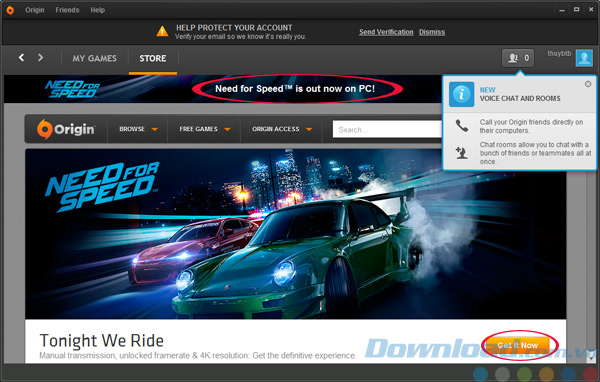The width and height of the screenshot is (600, 382).
Task: Open the Friends menu
Action: (67, 10)
